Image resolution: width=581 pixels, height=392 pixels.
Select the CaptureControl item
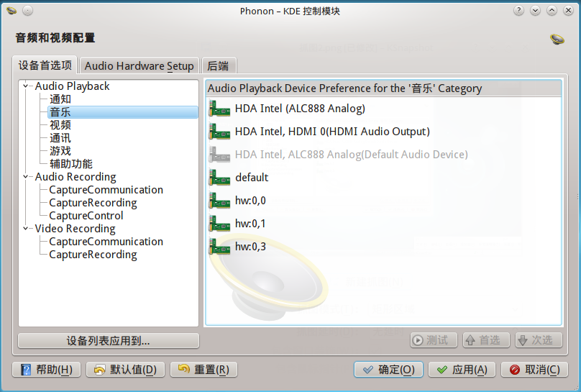pos(86,216)
